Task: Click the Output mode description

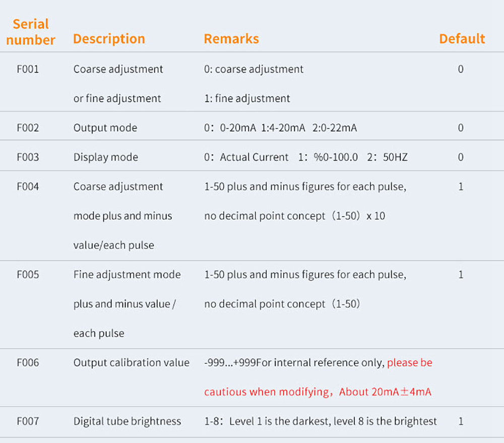Action: pos(105,128)
